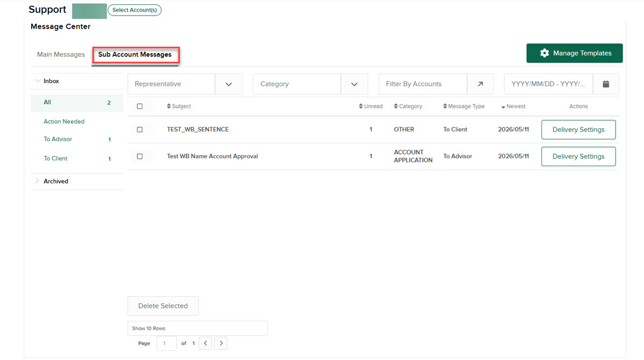Click the To Client message type cell
The image size is (644, 360).
click(x=455, y=129)
